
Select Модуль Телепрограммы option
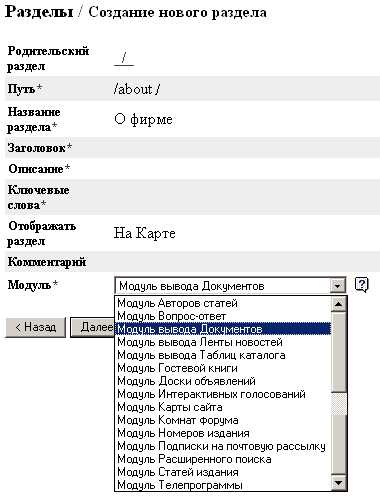223,485
